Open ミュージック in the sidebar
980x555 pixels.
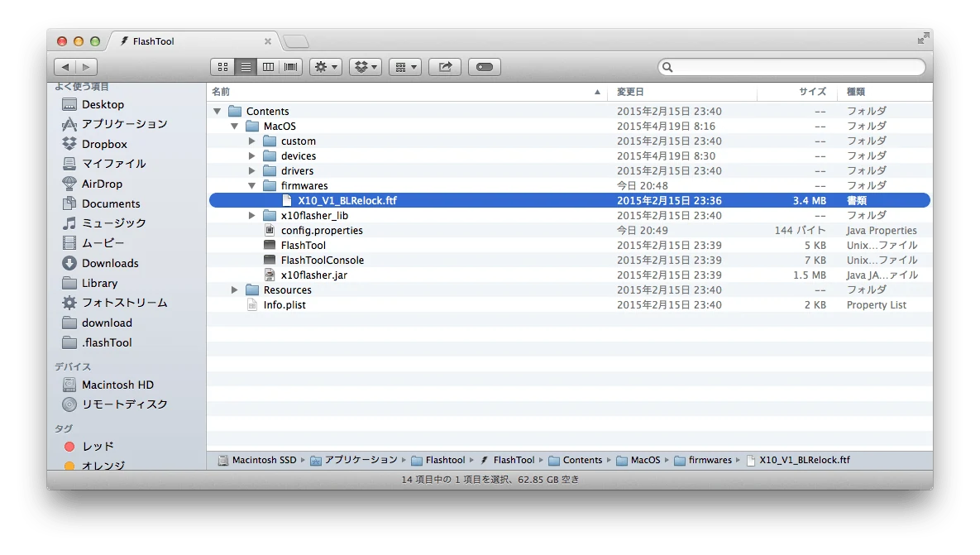point(103,223)
